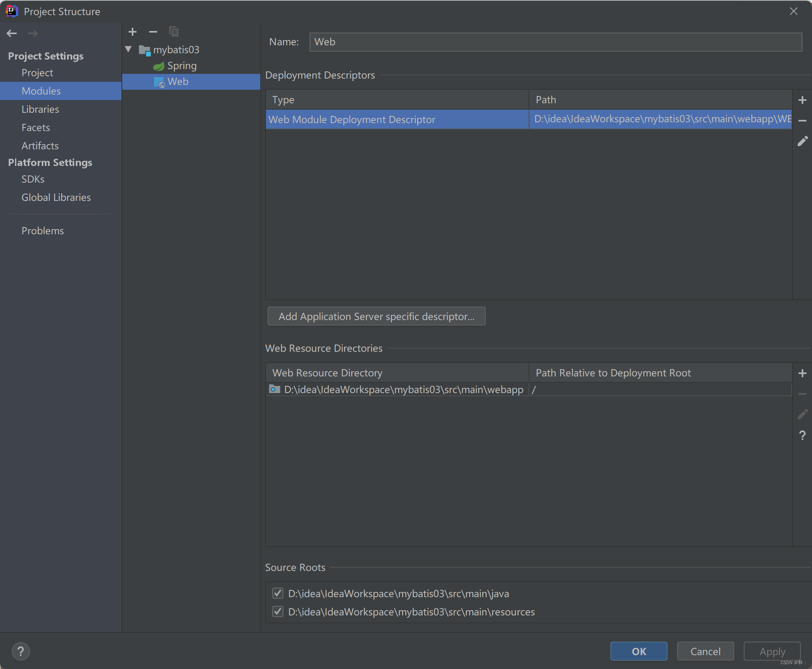Click the Path column header
Screen dimensions: 812x669
661,100
